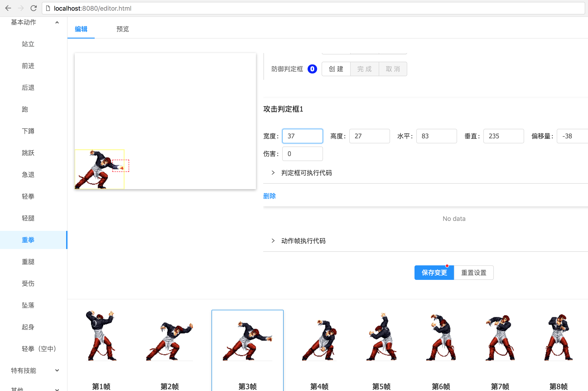Viewport: 588px width, 391px height.
Task: Select 轻拳 in the sidebar
Action: pos(28,196)
